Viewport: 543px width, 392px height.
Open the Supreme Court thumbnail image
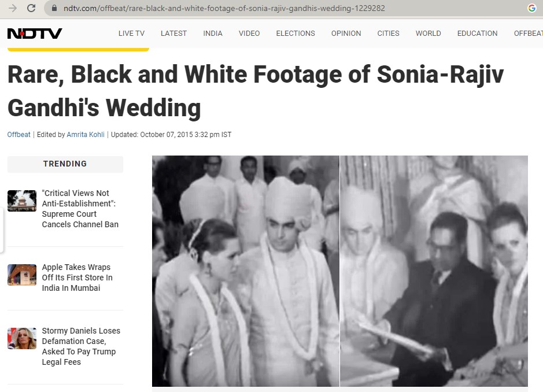click(22, 201)
